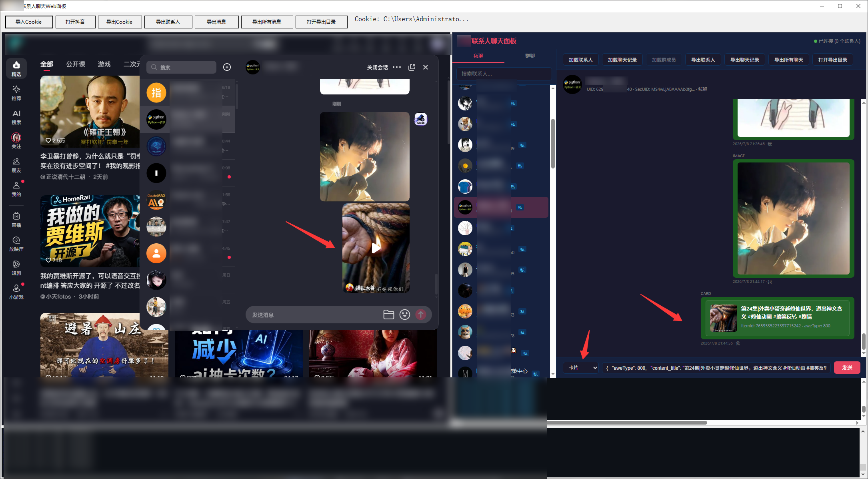Open the 卡片 message type dropdown
Viewport: 868px width, 479px height.
pyautogui.click(x=581, y=368)
